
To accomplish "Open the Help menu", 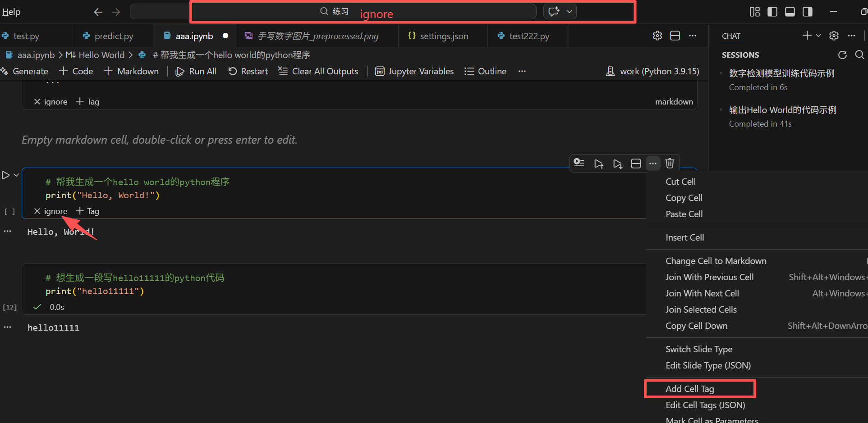I will 11,12.
